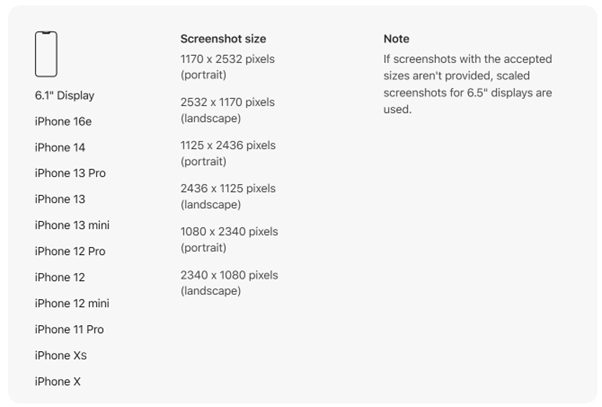Click the iPhone Xs entry
This screenshot has height=407, width=602.
tap(61, 356)
